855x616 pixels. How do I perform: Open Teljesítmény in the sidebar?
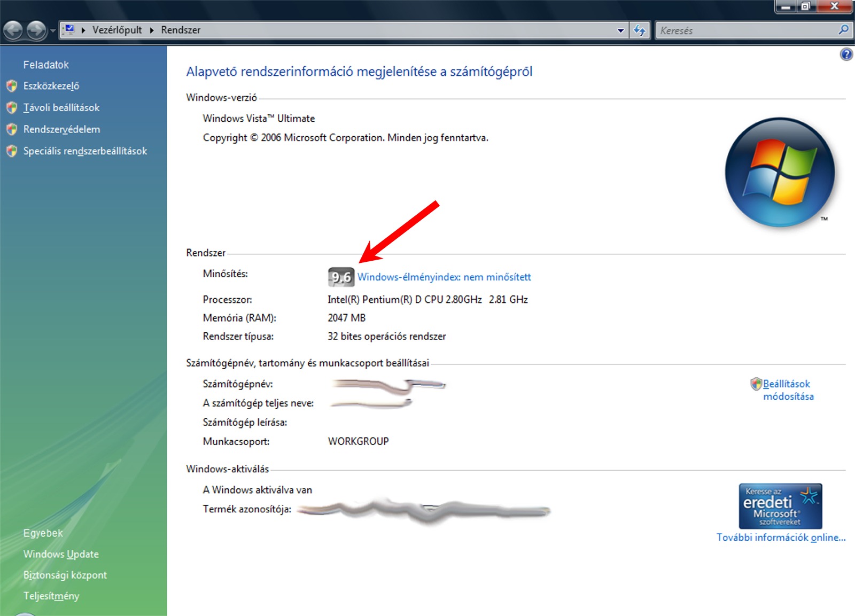(51, 596)
